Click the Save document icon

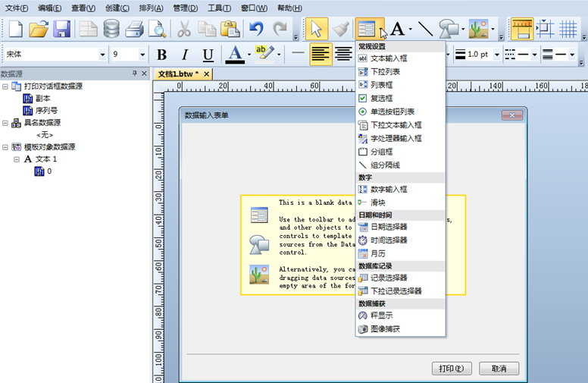pyautogui.click(x=62, y=30)
